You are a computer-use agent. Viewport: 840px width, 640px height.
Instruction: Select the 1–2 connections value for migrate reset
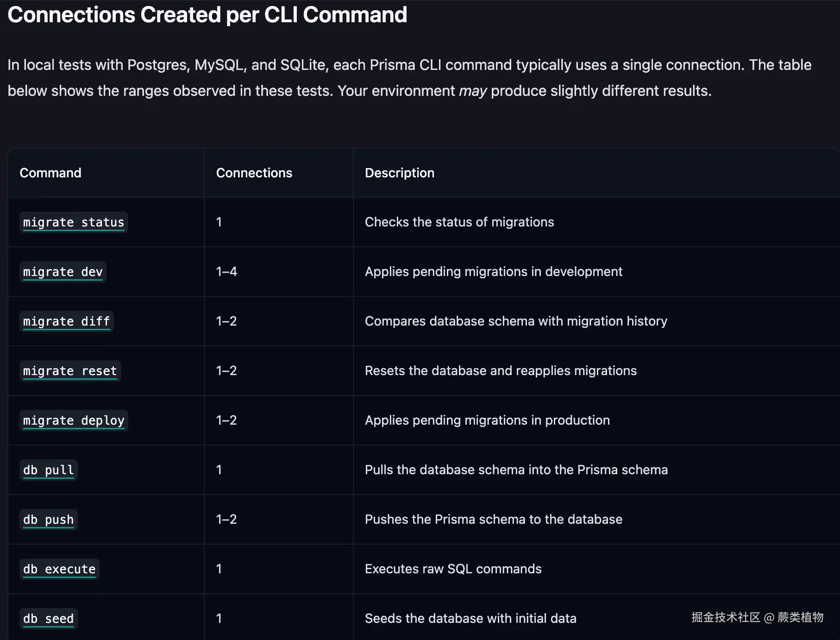click(226, 370)
